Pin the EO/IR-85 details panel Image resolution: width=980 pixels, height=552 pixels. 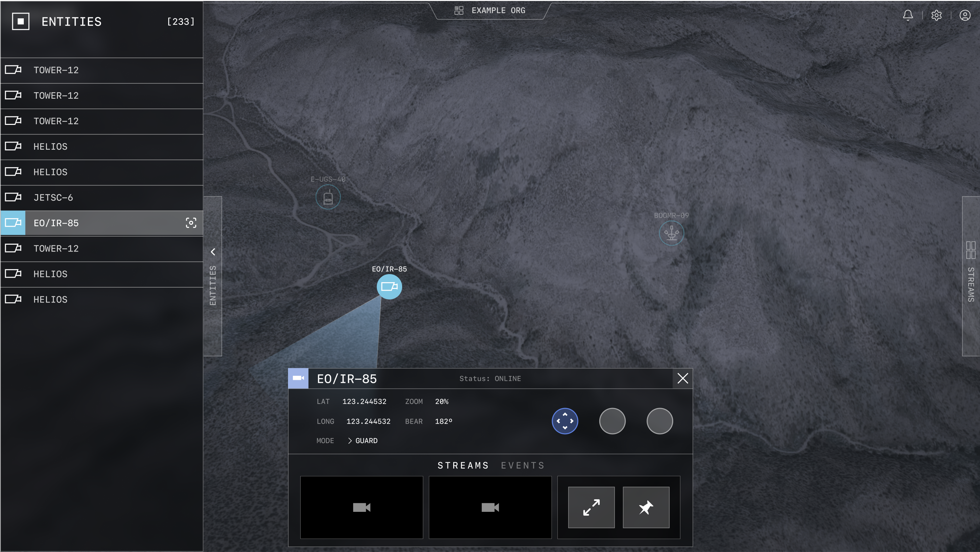coord(646,507)
